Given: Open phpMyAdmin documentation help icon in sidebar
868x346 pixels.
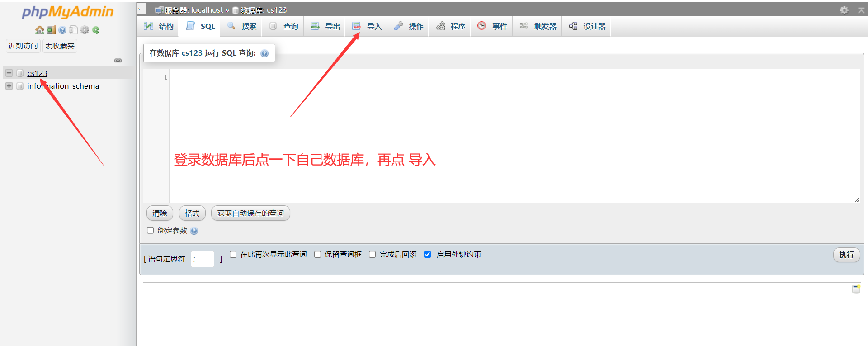Looking at the screenshot, I should [x=62, y=30].
